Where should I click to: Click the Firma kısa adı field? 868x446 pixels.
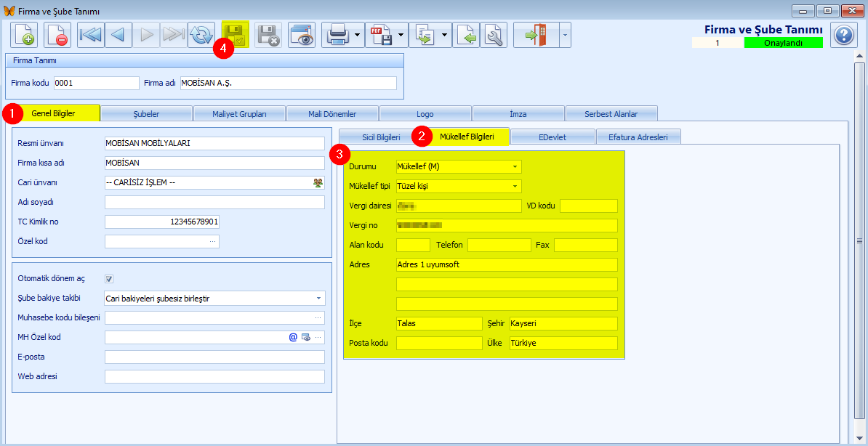[214, 163]
